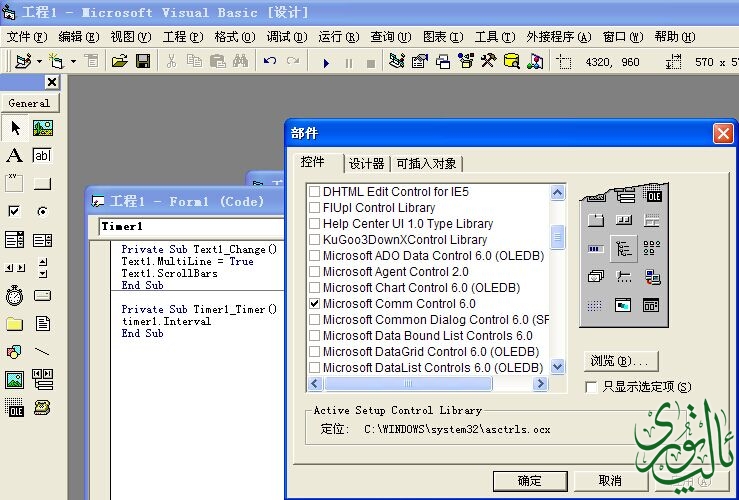Select the DirListBox folder tool
The image size is (739, 500).
(x=15, y=324)
